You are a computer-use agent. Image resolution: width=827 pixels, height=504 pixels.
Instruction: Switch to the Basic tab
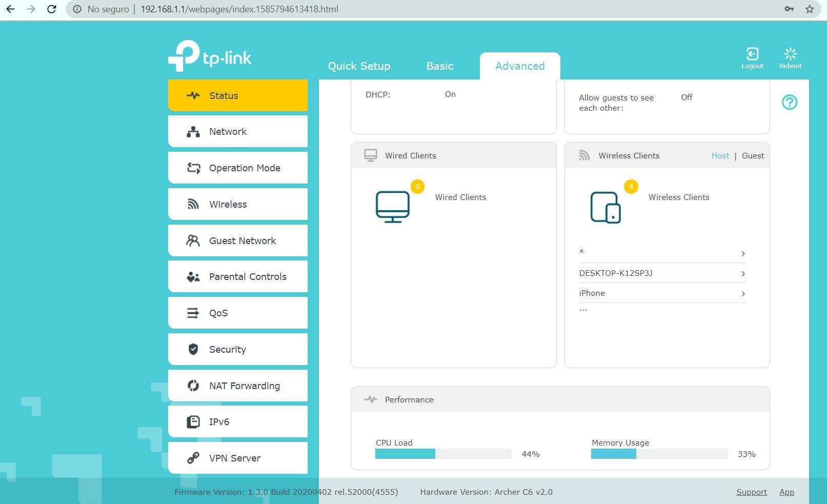[439, 66]
